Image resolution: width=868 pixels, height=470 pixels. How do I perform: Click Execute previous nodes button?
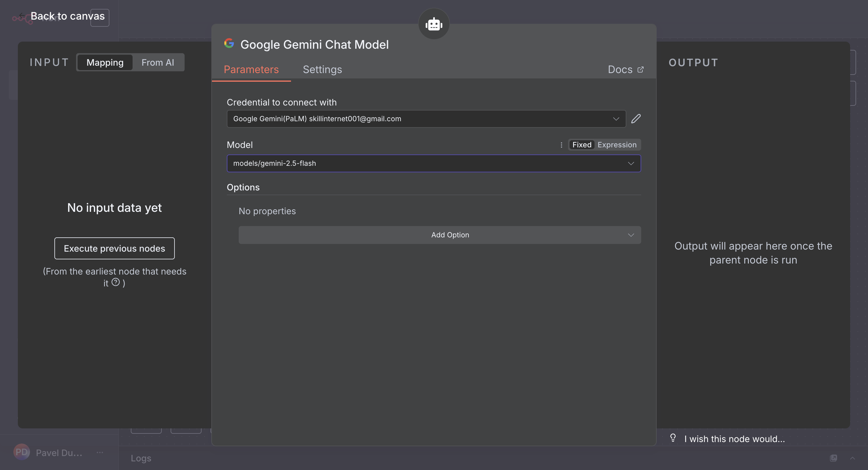[114, 248]
